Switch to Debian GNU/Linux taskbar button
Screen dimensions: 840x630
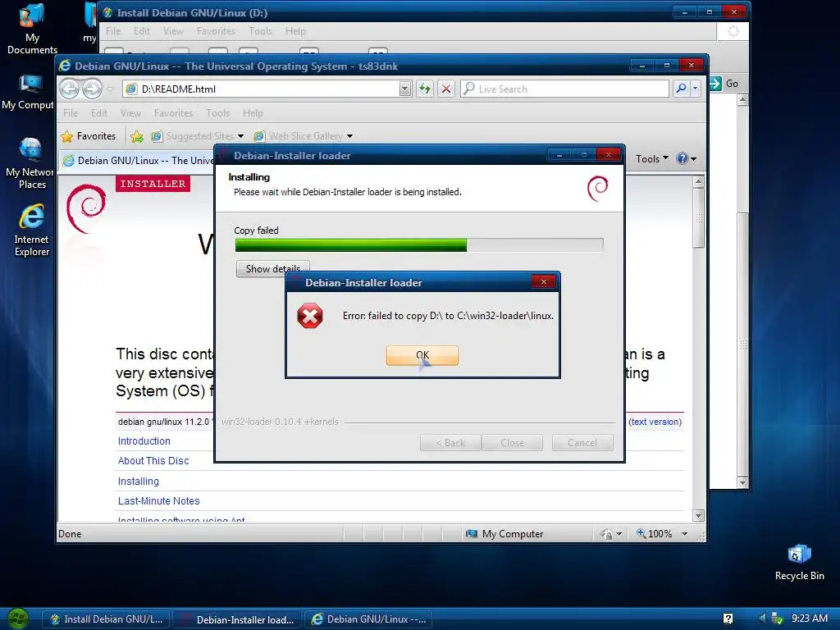(x=368, y=619)
